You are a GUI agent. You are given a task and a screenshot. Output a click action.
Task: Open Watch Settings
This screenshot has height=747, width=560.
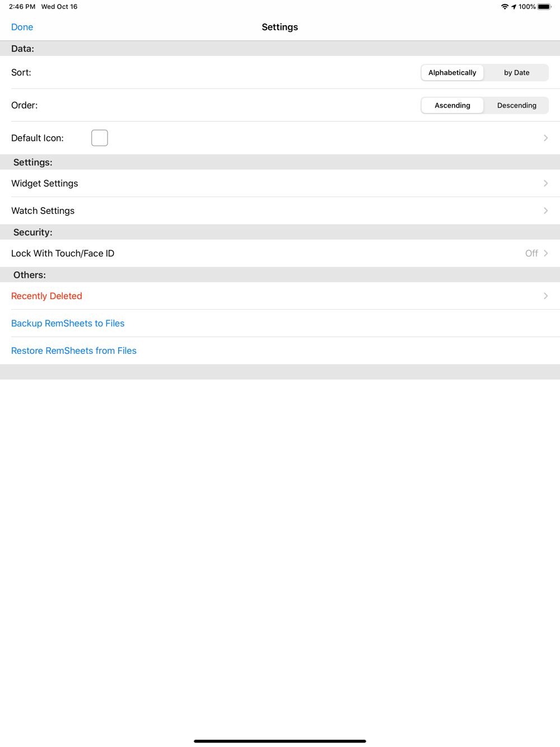point(280,211)
